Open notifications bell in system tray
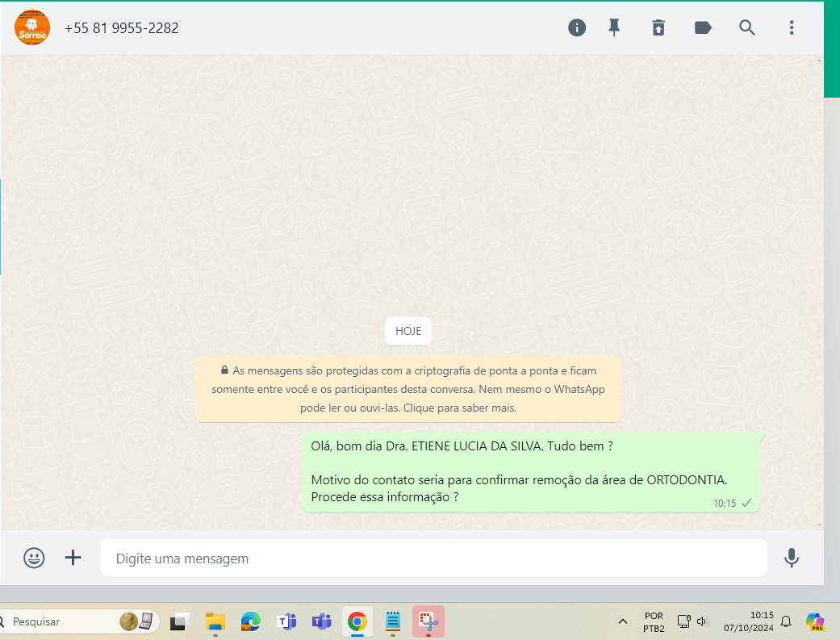This screenshot has width=840, height=640. pos(786,621)
